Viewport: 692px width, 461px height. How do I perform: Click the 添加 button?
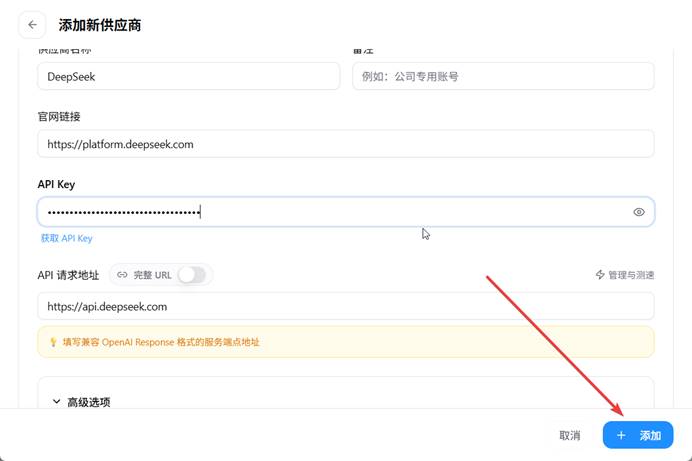pyautogui.click(x=638, y=435)
